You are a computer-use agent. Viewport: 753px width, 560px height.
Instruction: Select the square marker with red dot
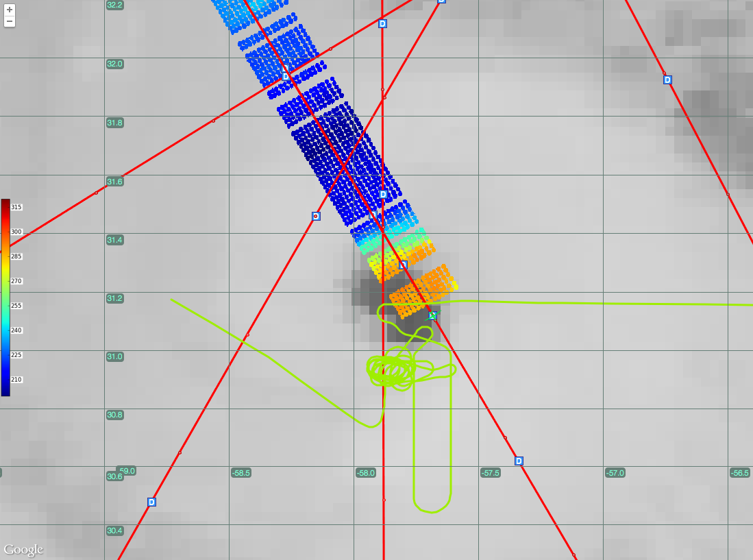(x=316, y=216)
